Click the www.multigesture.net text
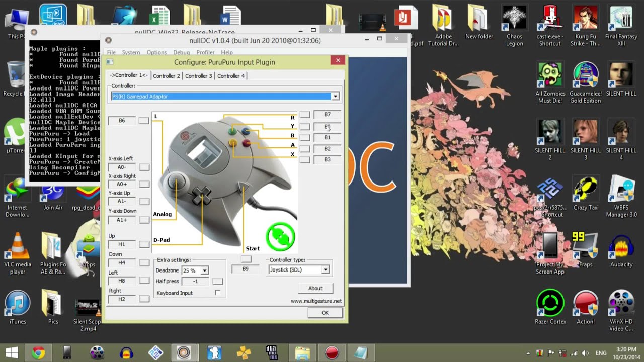 [x=316, y=301]
